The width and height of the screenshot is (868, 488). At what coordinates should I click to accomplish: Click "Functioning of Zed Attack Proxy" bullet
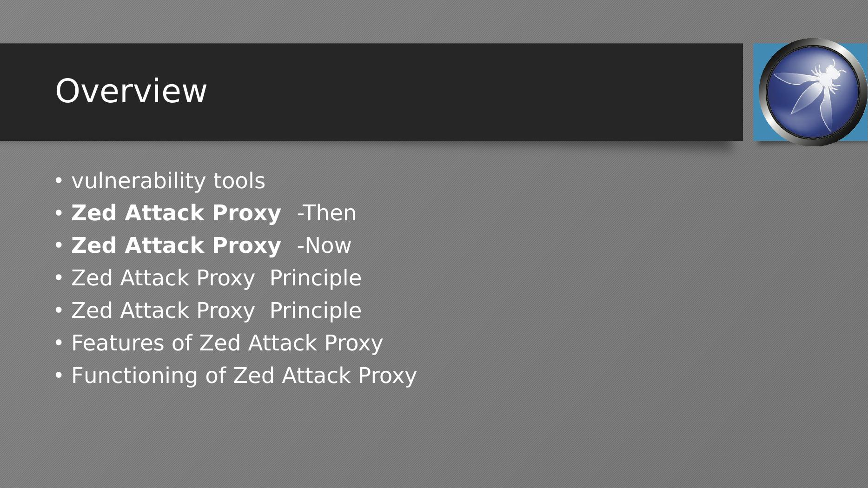244,376
